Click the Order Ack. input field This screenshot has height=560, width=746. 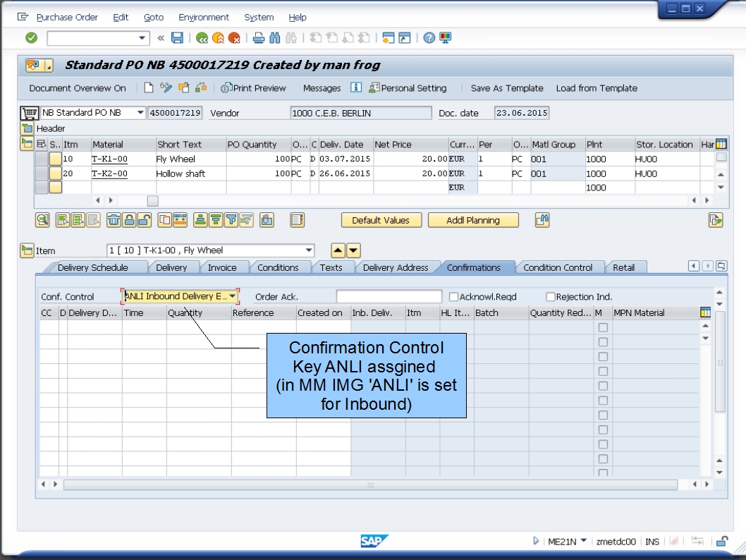pos(389,296)
